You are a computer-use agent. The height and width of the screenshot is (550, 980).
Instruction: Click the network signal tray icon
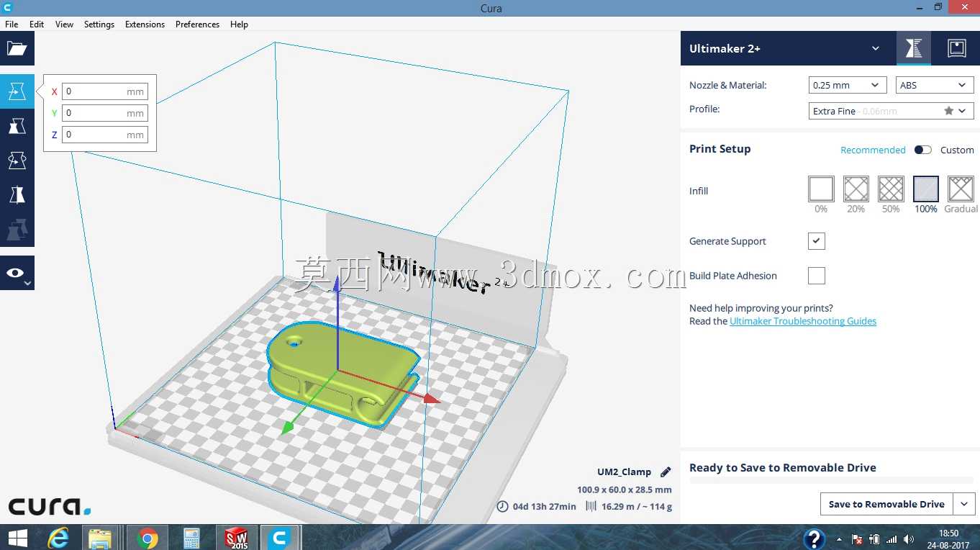891,539
